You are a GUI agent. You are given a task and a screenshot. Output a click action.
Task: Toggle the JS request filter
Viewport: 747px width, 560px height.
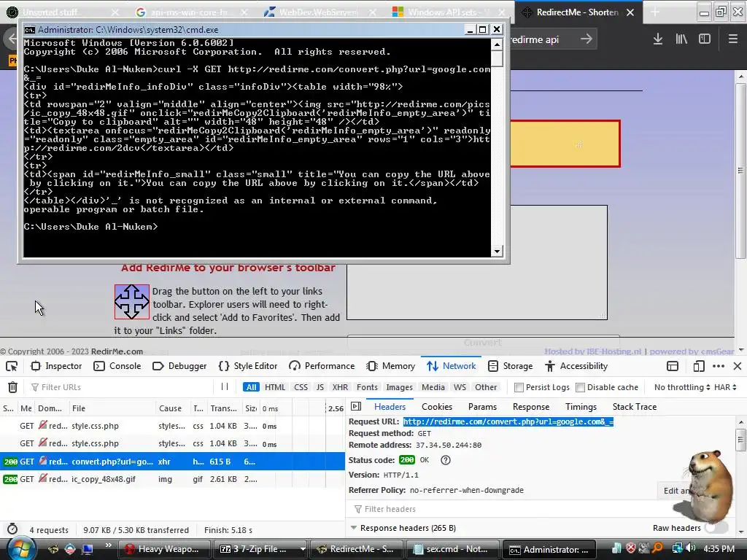tap(320, 387)
